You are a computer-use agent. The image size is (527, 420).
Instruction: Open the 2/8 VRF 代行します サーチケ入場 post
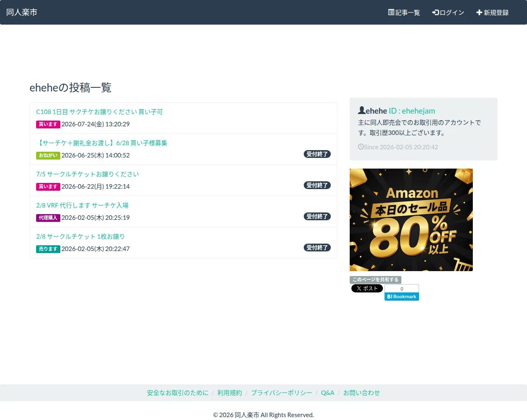[82, 205]
